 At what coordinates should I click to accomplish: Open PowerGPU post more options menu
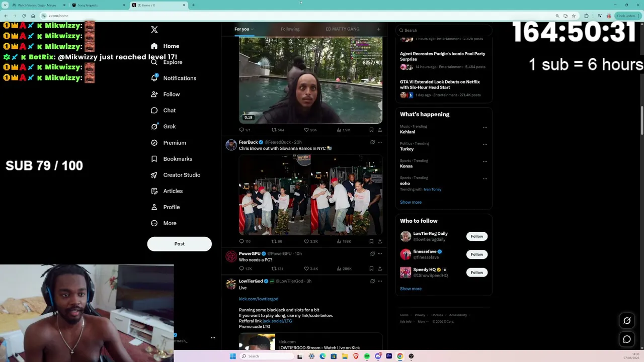click(380, 254)
